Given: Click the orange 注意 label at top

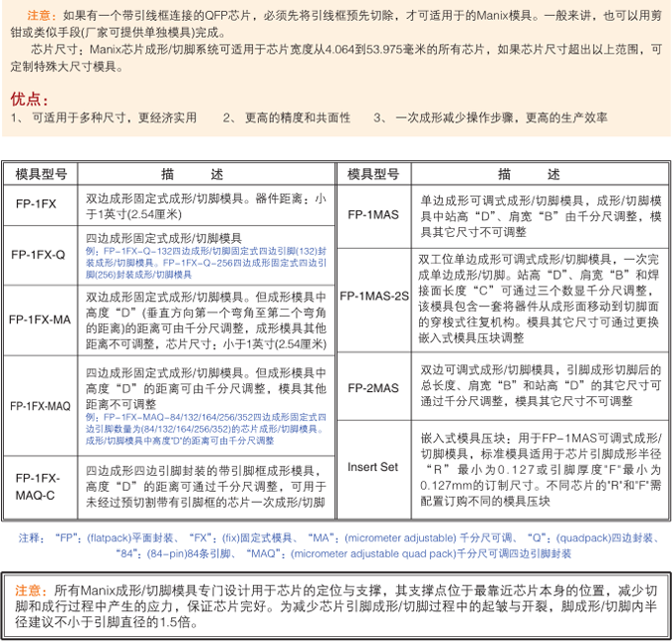Looking at the screenshot, I should coord(41,16).
